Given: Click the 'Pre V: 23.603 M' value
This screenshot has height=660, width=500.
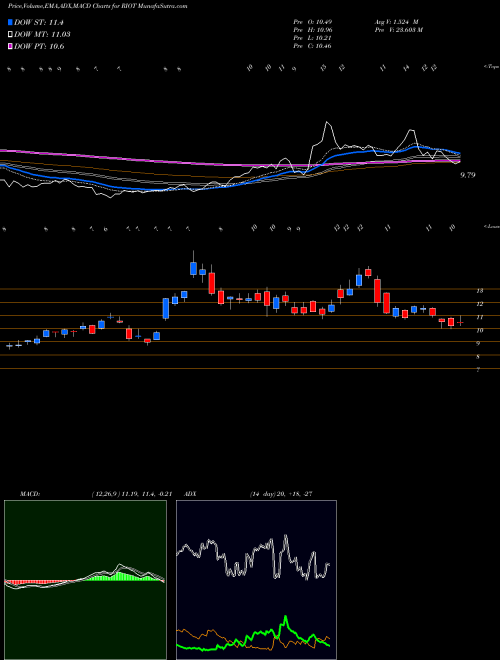Looking at the screenshot, I should (398, 30).
